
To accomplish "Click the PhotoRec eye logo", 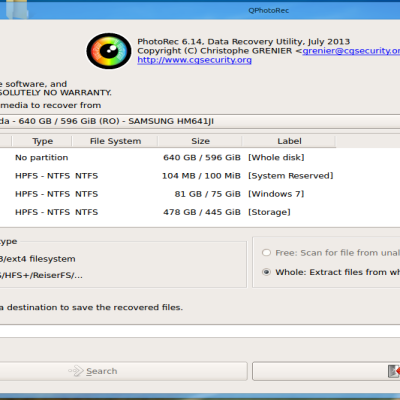I will click(109, 51).
